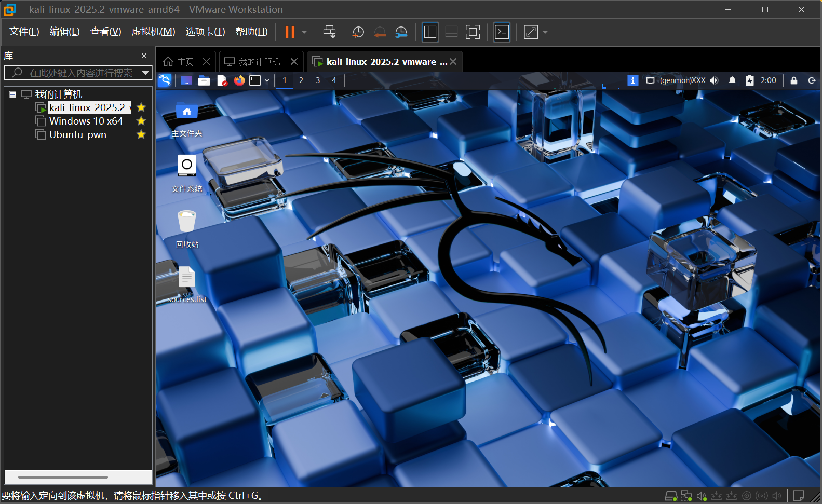Close the 库 library panel
The image size is (822, 504).
tap(144, 56)
